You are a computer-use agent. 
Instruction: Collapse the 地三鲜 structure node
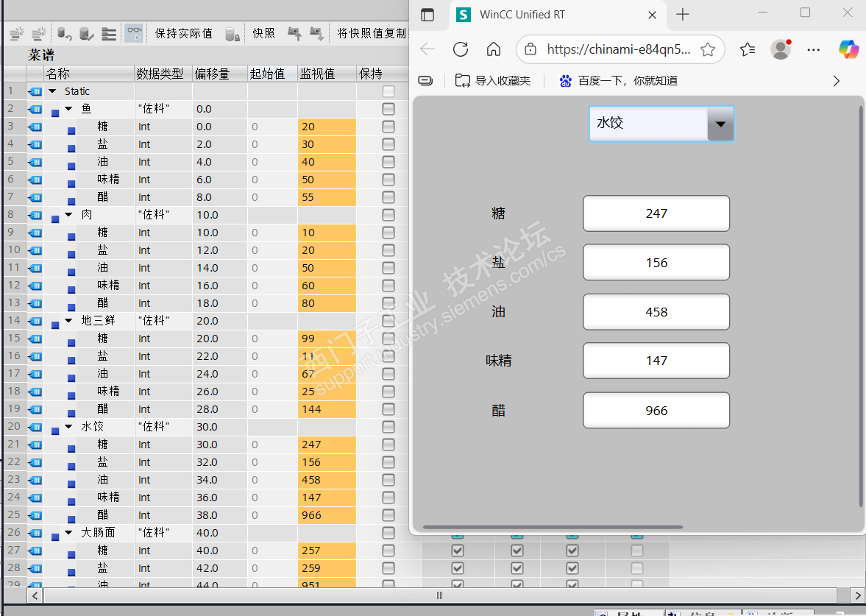[x=68, y=320]
